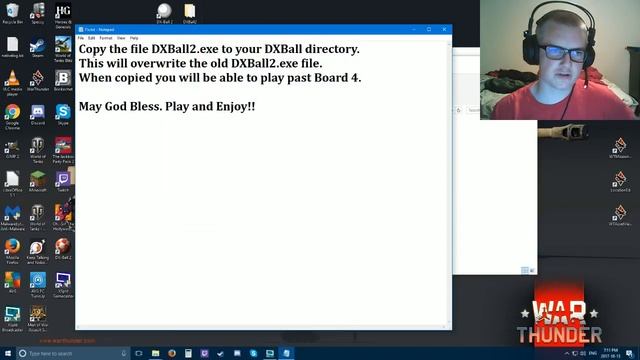This screenshot has width=640, height=360.
Task: Open the GIMP 2 desktop shortcut
Action: click(12, 148)
